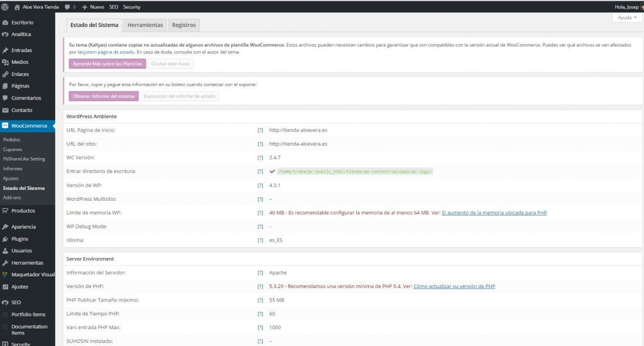Viewport: 644px width, 346px height.
Task: Open Security menu in the admin bar
Action: 132,7
